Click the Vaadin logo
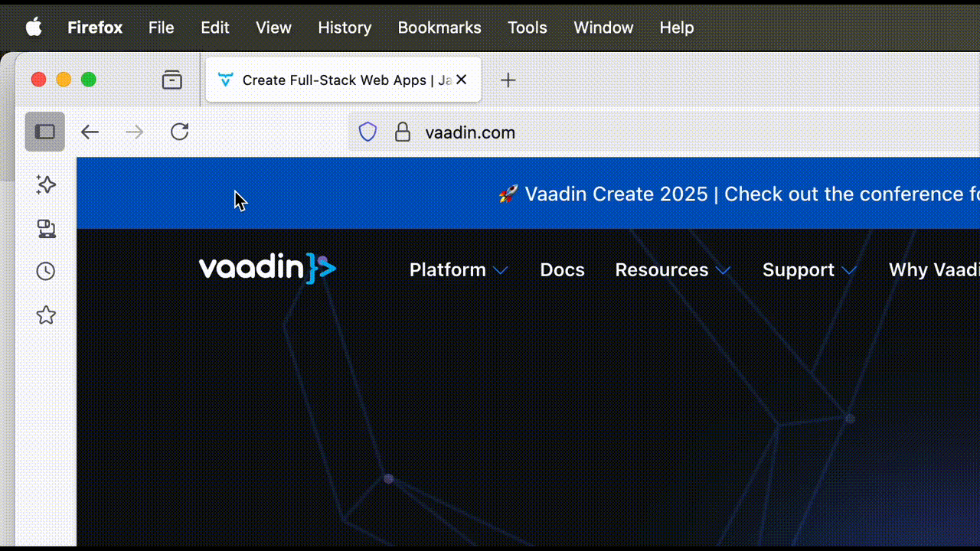 click(x=267, y=268)
